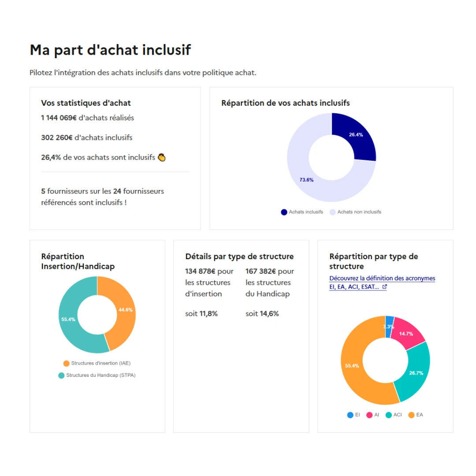Click the external link icon after 'ESAT...'
Viewport: 476px width, 476px height.
coord(384,286)
